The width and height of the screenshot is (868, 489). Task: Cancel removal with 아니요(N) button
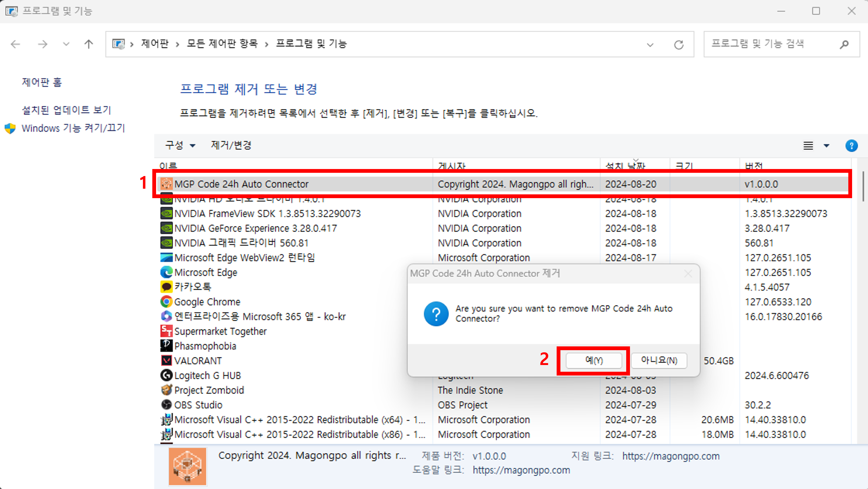[659, 361]
